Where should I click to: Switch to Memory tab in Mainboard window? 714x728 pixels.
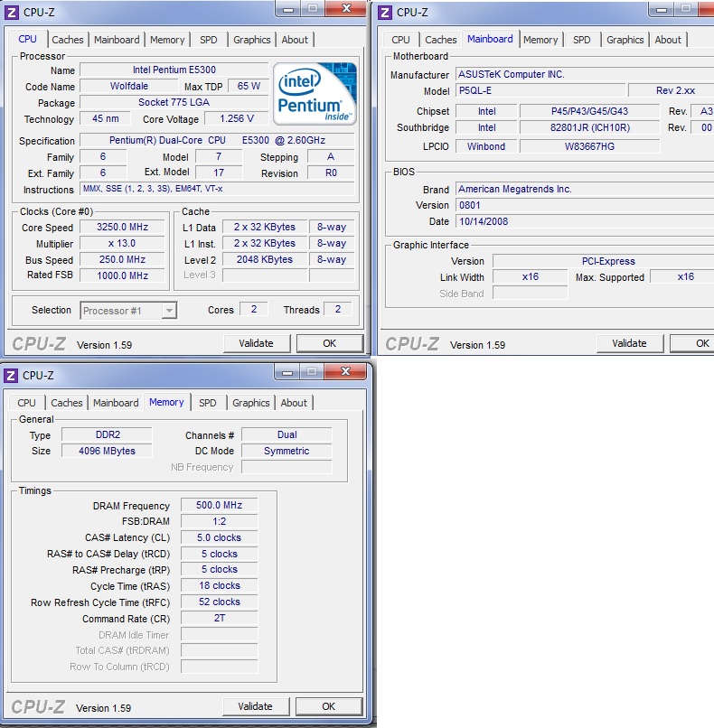(x=540, y=40)
